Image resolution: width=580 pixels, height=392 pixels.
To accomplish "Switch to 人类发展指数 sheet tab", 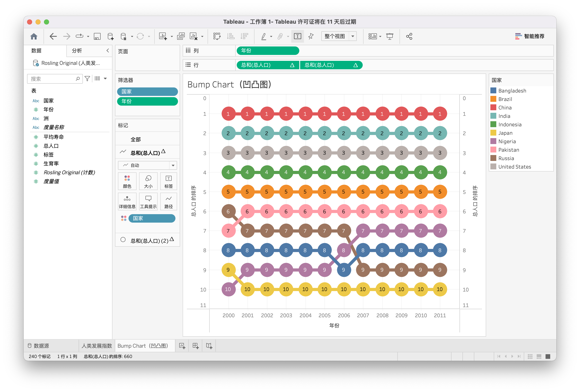I will tap(97, 346).
